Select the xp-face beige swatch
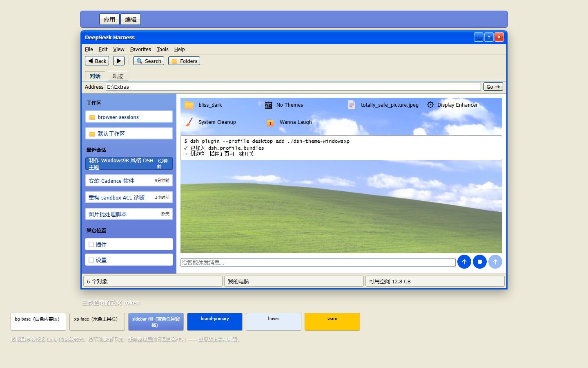This screenshot has height=368, width=588. coord(97,322)
